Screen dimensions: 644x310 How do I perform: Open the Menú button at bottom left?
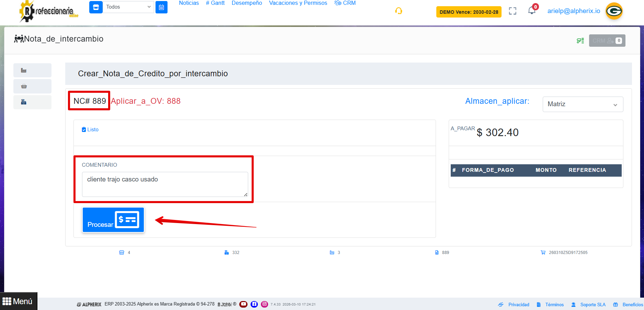(x=18, y=301)
